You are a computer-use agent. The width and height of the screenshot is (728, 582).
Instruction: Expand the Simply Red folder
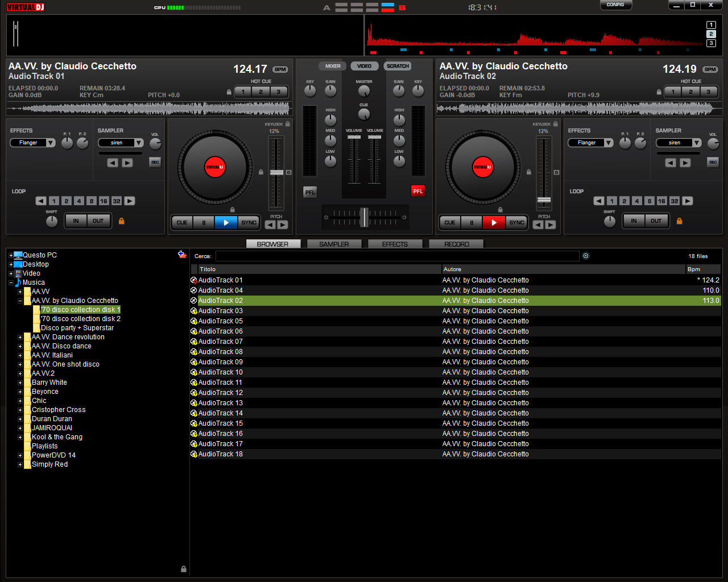click(x=20, y=464)
